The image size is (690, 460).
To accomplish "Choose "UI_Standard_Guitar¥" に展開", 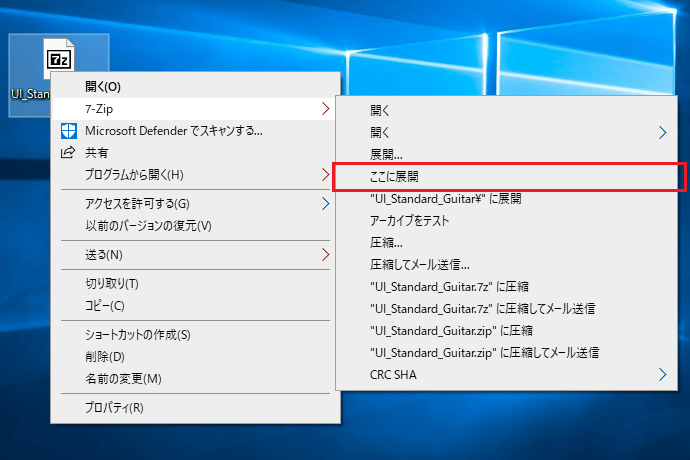I will click(x=506, y=199).
